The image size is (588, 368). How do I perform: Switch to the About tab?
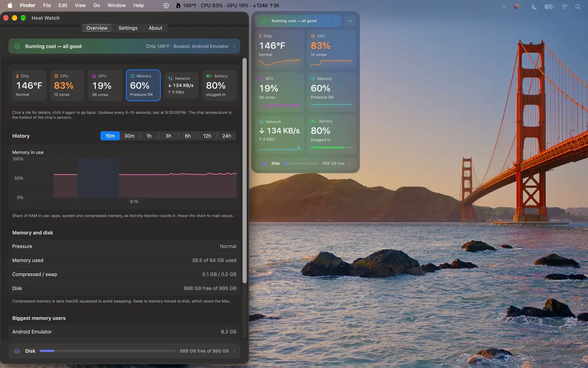pos(155,28)
